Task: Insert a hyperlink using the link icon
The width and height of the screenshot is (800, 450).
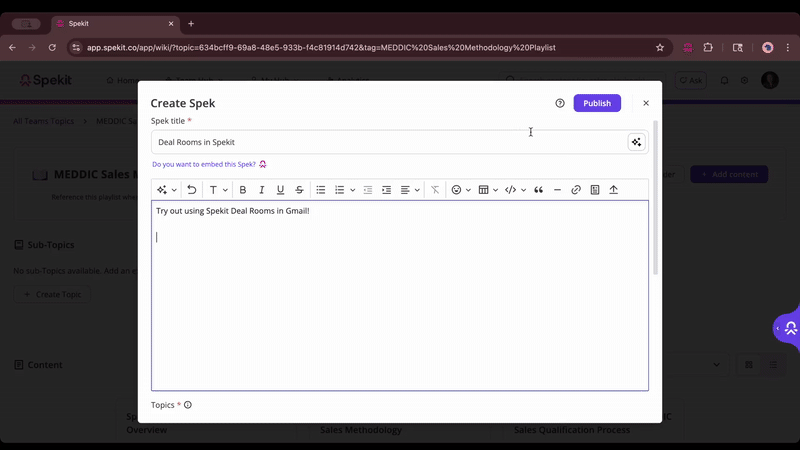Action: [576, 190]
